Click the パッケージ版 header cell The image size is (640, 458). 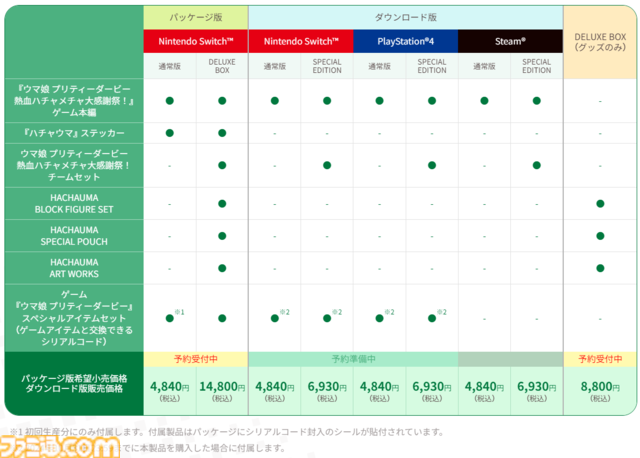pyautogui.click(x=196, y=17)
